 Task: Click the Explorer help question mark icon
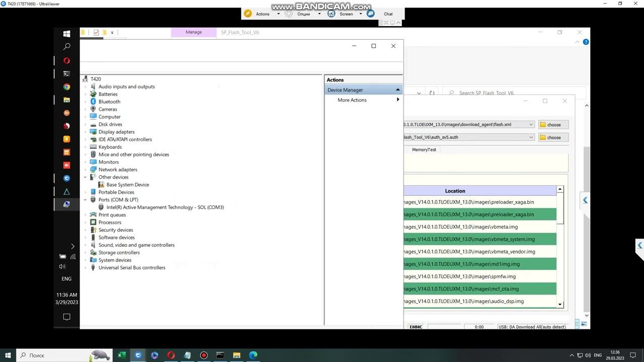pos(586,42)
